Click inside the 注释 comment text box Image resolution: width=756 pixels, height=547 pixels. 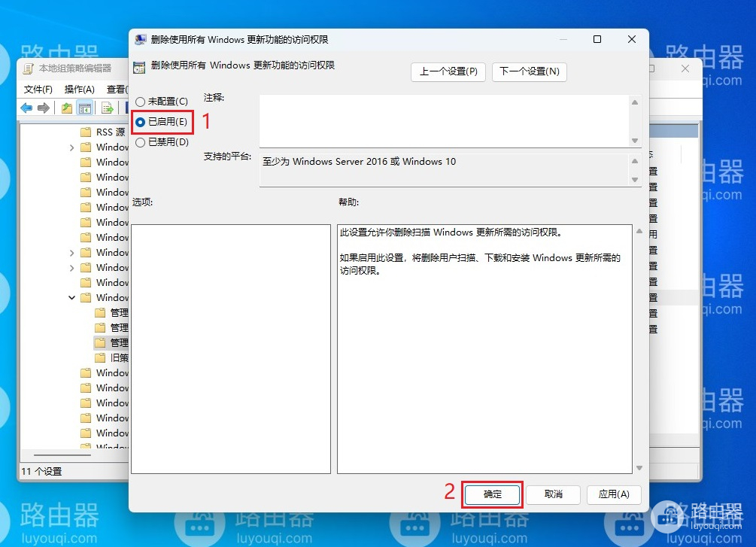tap(444, 120)
